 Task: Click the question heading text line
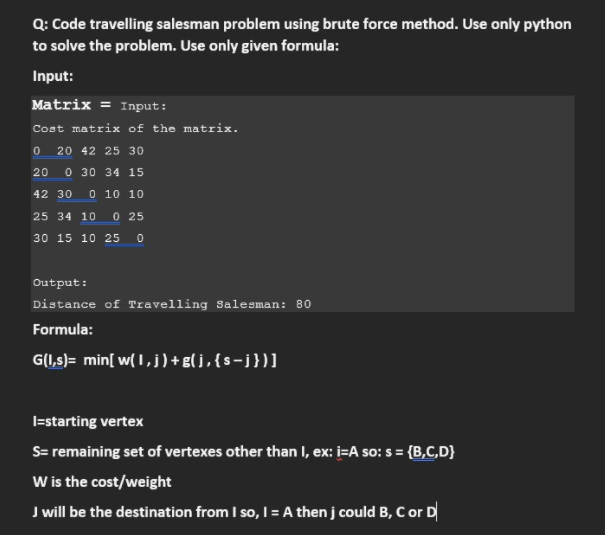coord(302,24)
